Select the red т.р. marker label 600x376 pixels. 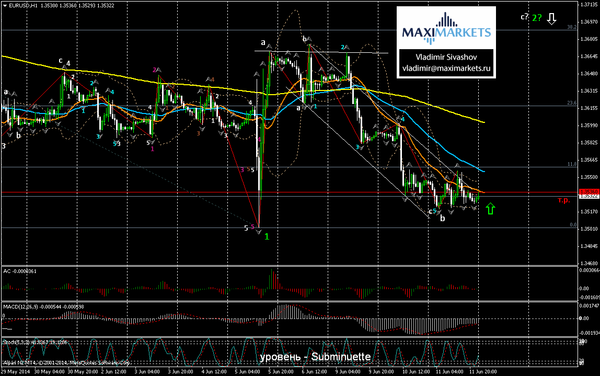564,200
